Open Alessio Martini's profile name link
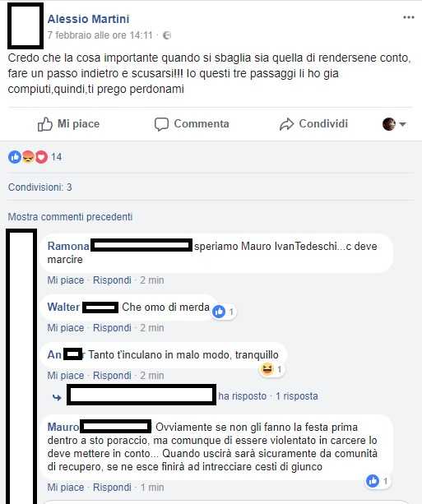422x504 pixels. [x=89, y=19]
